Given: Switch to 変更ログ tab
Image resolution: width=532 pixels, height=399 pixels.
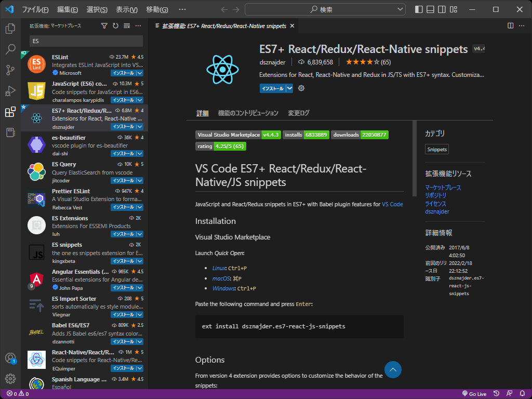Looking at the screenshot, I should [299, 113].
